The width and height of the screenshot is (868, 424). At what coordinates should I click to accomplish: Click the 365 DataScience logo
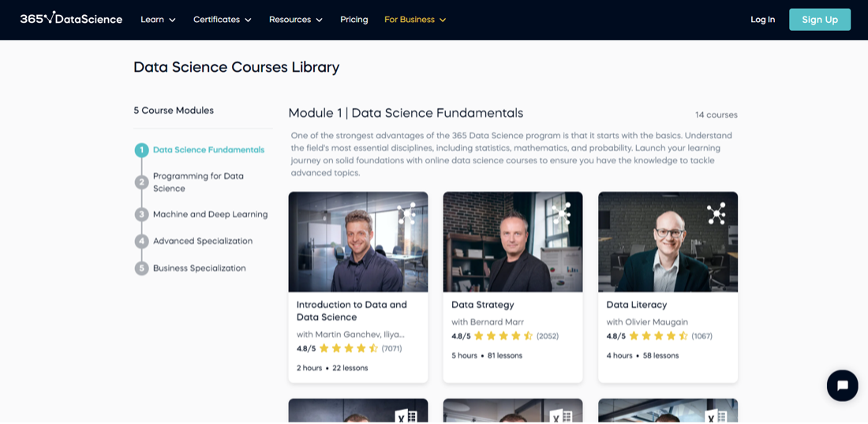coord(71,19)
